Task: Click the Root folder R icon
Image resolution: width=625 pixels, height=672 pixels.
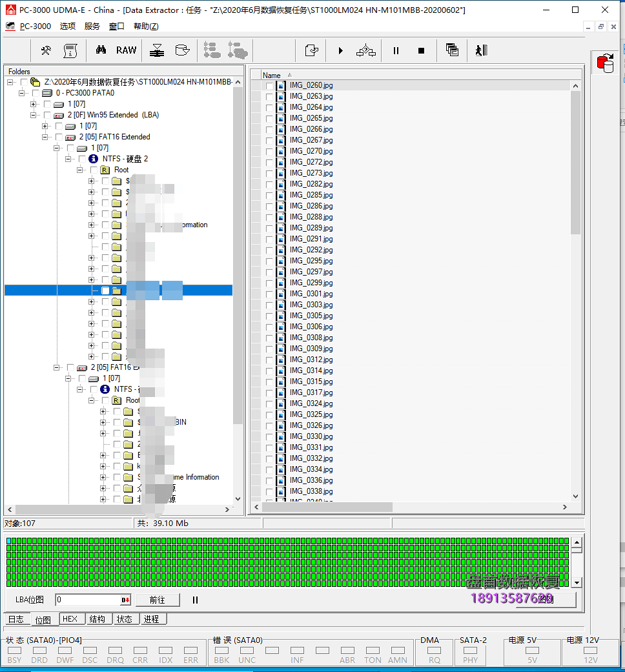Action: [105, 170]
